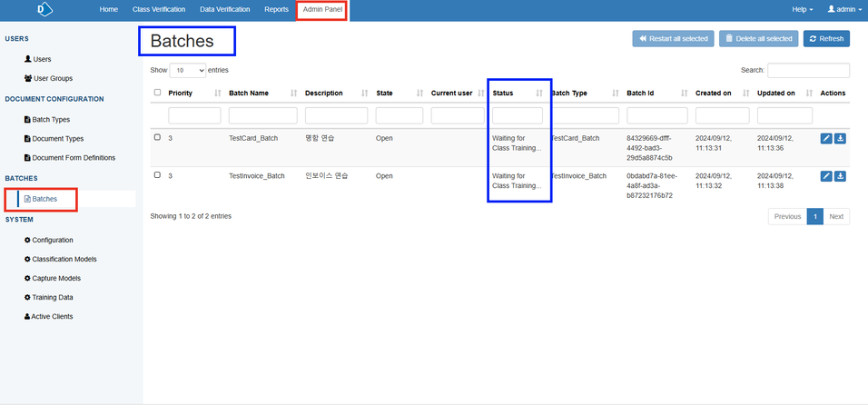Switch to the Class Verification tab
This screenshot has width=868, height=405.
(x=159, y=9)
